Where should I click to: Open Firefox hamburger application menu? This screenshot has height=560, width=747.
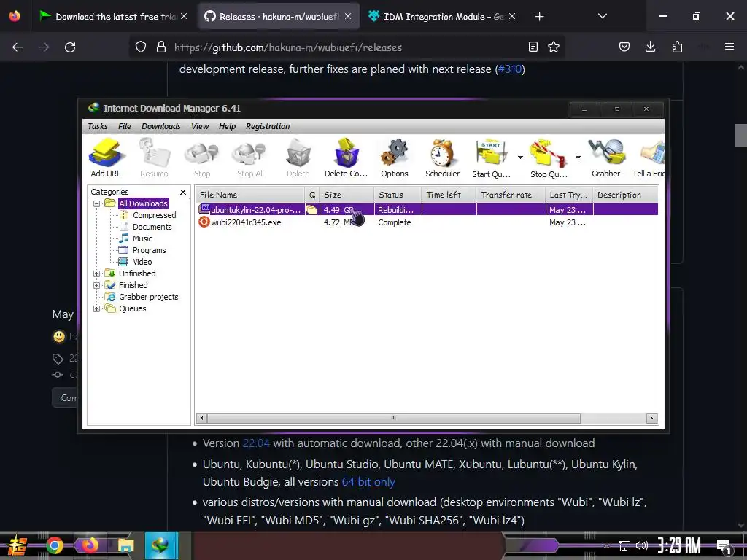[729, 47]
